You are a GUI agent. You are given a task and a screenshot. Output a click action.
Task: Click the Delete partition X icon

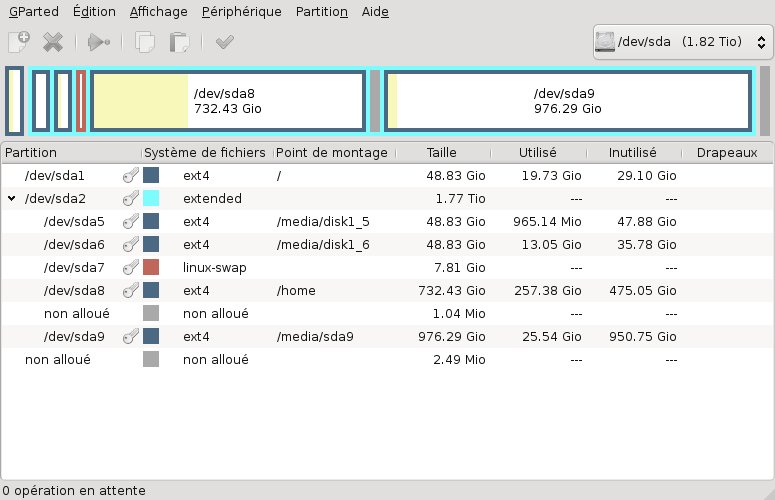coord(52,42)
